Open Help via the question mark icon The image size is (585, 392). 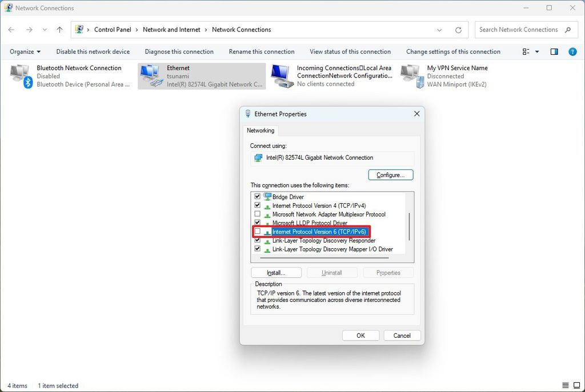[572, 51]
